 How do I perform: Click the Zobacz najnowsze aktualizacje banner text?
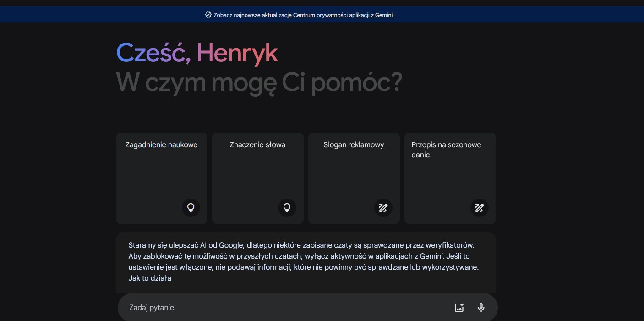point(252,15)
